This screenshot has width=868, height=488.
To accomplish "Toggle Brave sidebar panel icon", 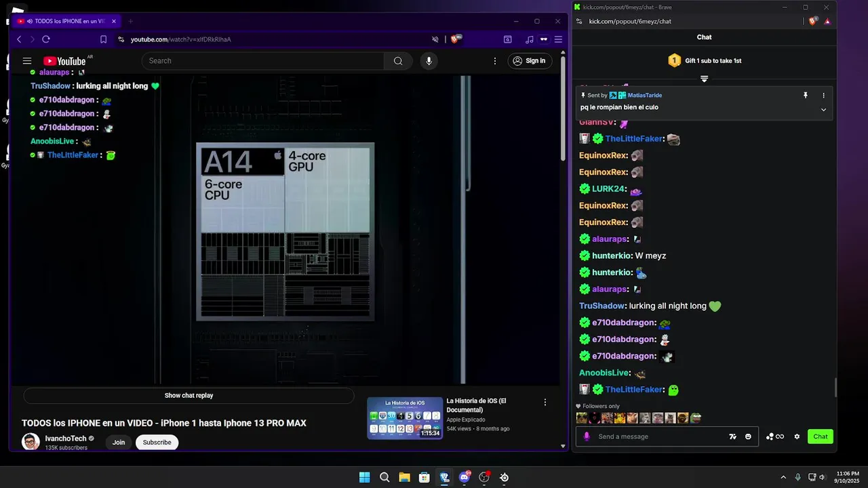I will tap(507, 39).
